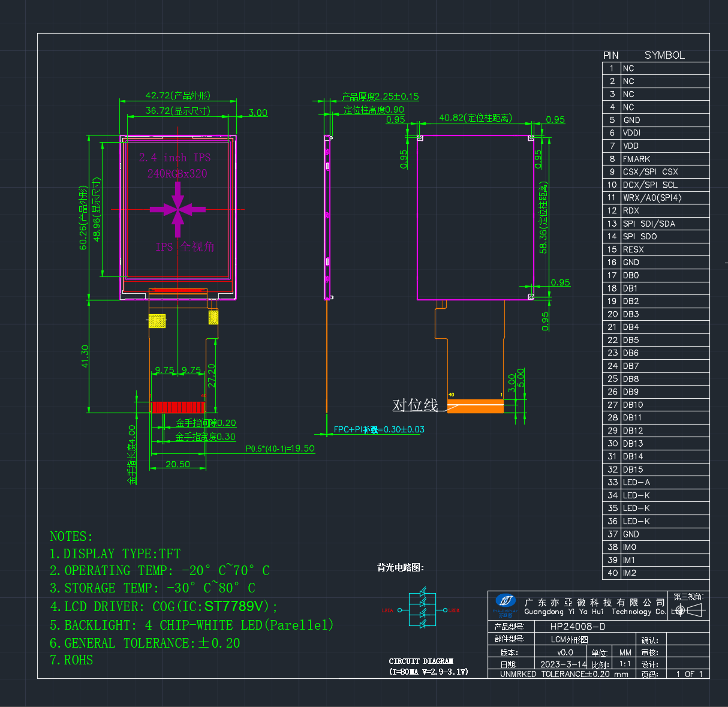This screenshot has height=707, width=728.
Task: Select the '背光电路图:' heading
Action: [x=401, y=567]
